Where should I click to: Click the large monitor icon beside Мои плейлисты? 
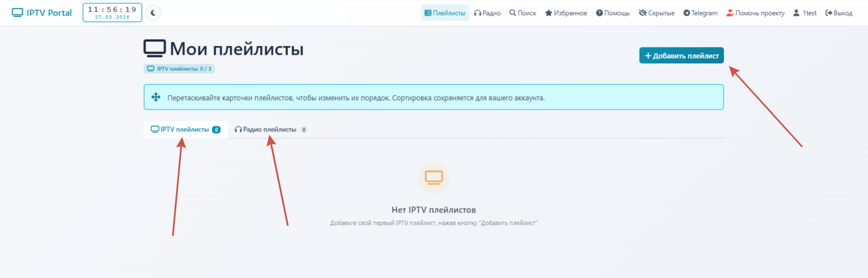pos(155,49)
